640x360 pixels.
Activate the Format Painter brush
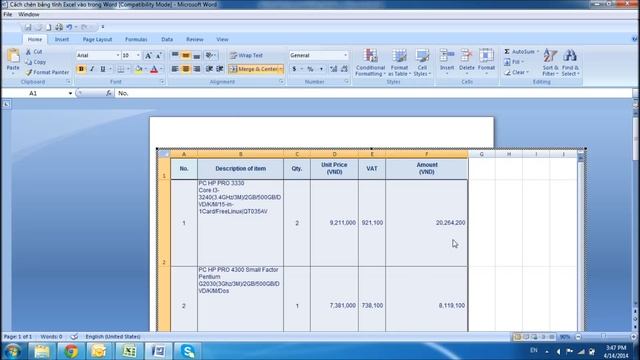click(x=47, y=72)
